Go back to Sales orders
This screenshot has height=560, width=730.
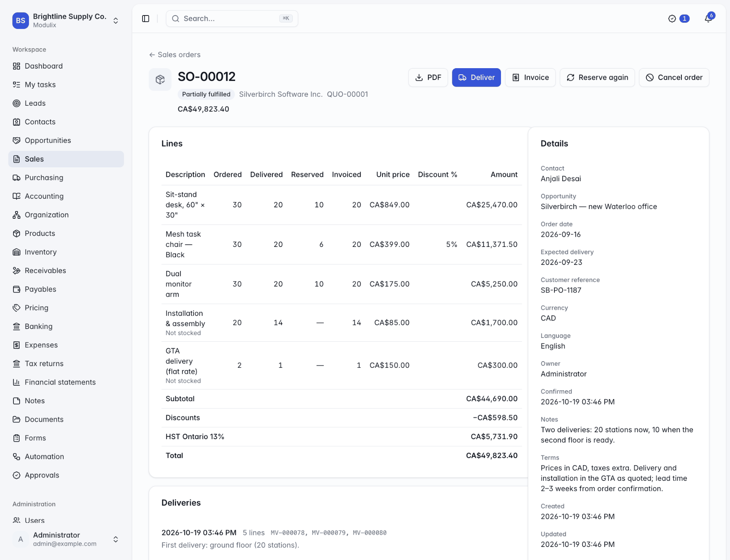point(175,55)
